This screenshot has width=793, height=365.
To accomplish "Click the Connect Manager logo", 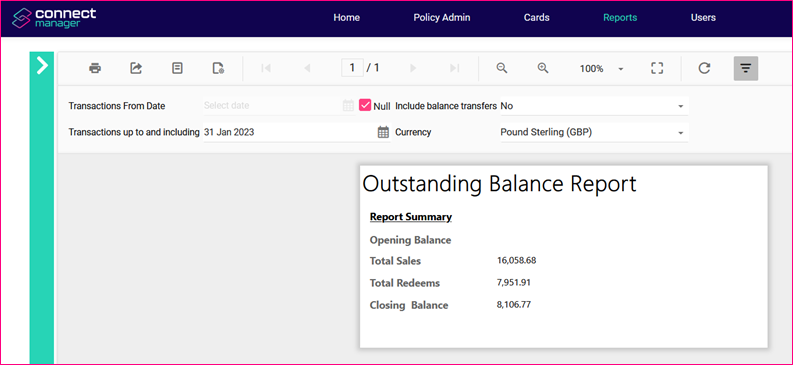I will (x=54, y=18).
